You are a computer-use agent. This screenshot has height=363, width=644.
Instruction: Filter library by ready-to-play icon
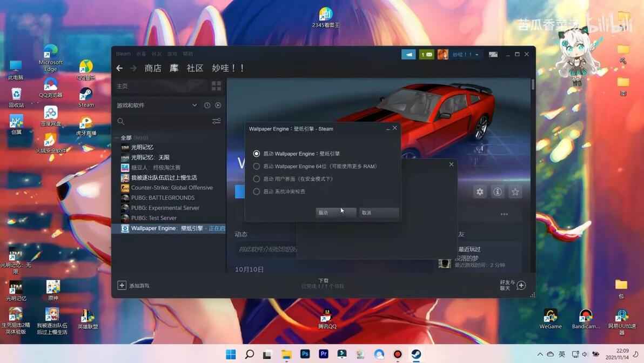pos(218,105)
